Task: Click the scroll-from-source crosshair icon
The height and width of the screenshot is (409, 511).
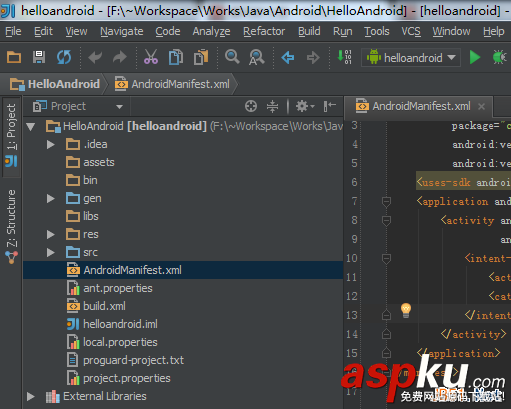Action: (x=251, y=106)
